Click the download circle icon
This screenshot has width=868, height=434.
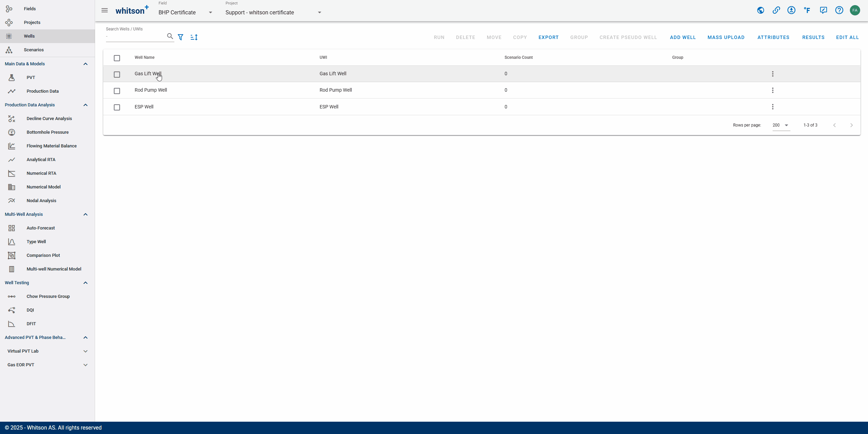[x=791, y=10]
